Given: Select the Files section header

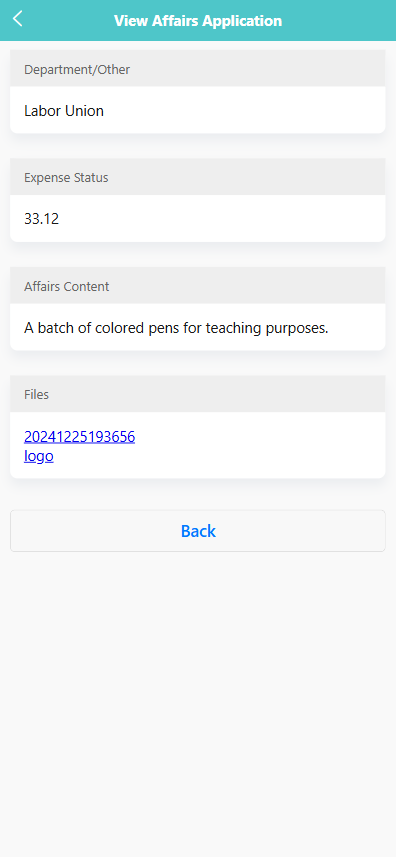Looking at the screenshot, I should coord(198,394).
